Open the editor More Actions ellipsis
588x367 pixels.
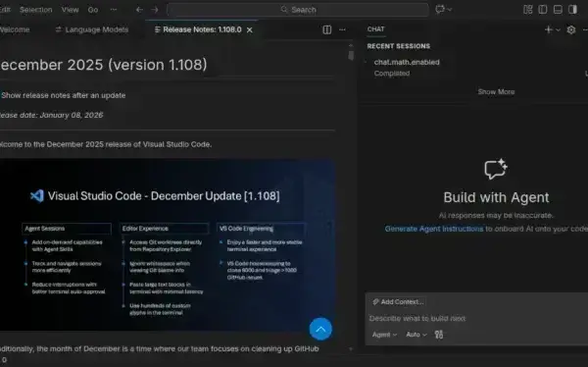pos(342,29)
